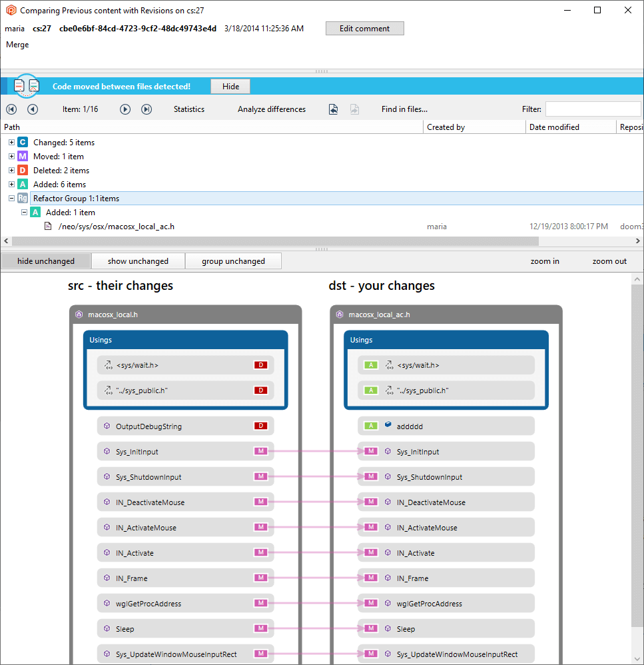This screenshot has height=665, width=644.
Task: Click changeset label cs:27
Action: tap(41, 29)
